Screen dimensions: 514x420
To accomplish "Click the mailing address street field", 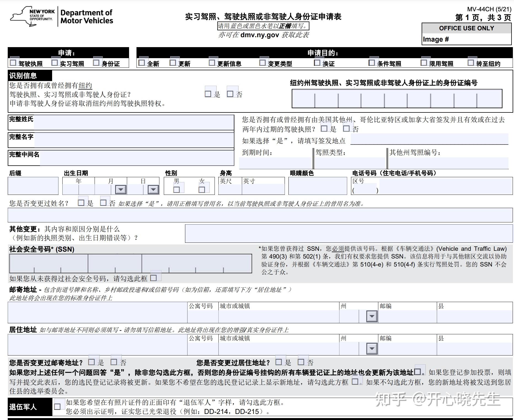I will click(98, 313).
